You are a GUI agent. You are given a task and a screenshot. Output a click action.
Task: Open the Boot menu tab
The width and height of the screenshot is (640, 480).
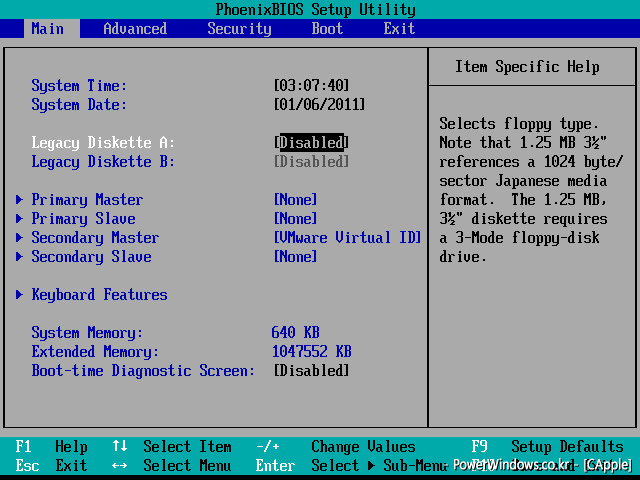pyautogui.click(x=327, y=29)
